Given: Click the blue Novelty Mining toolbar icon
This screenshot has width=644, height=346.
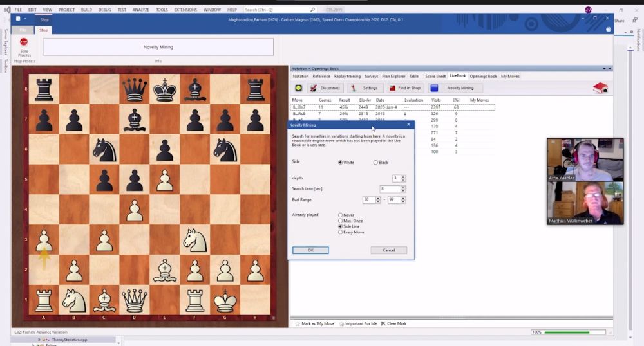Looking at the screenshot, I should (x=435, y=88).
